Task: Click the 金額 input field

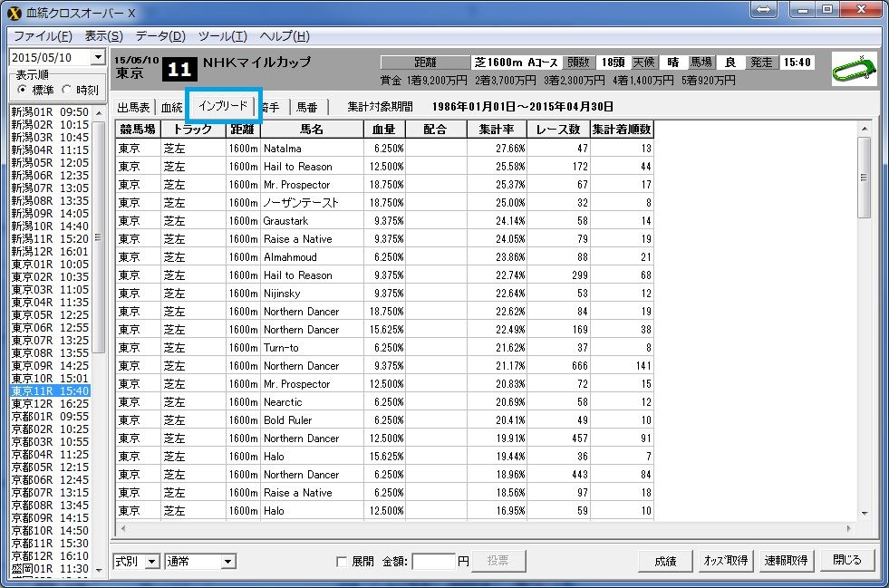Action: click(433, 562)
